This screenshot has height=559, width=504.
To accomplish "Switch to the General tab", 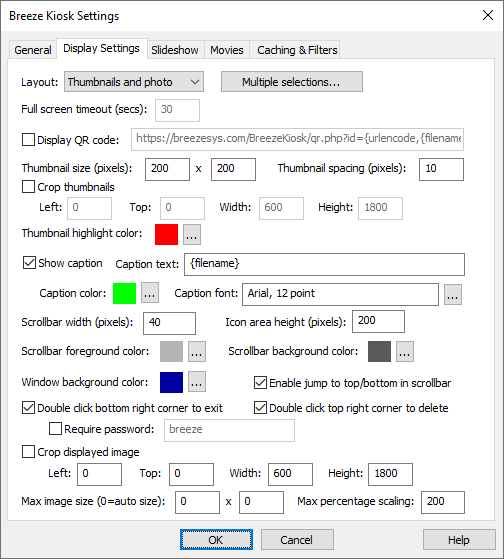I will click(33, 50).
